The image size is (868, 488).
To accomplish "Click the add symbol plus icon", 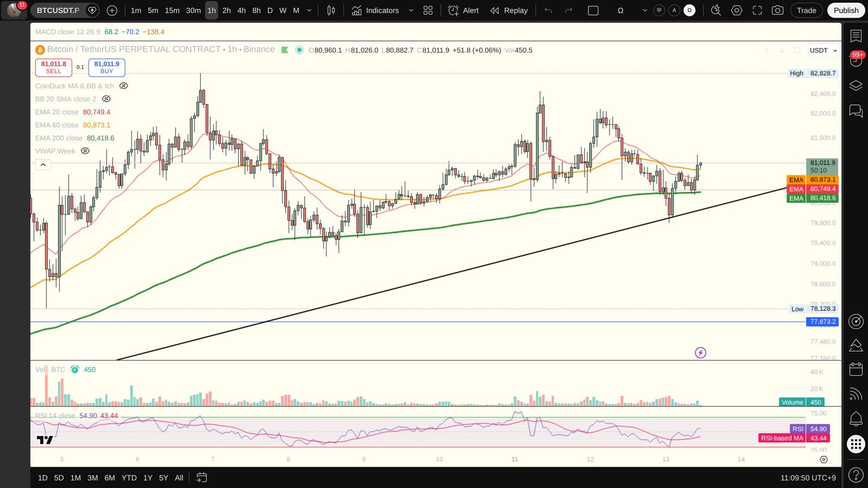I will pos(112,10).
